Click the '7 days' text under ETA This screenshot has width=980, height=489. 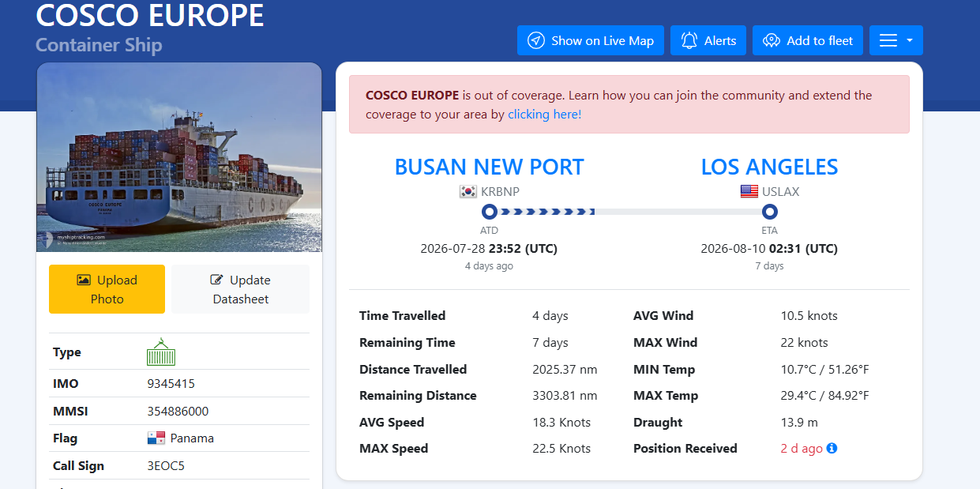coord(769,266)
